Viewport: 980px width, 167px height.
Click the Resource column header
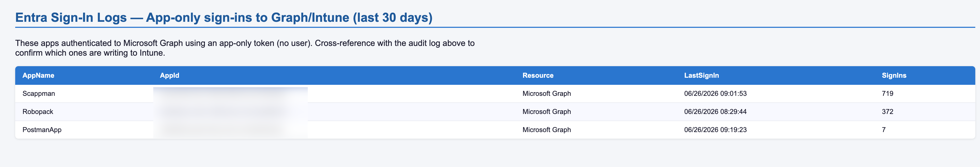point(538,76)
